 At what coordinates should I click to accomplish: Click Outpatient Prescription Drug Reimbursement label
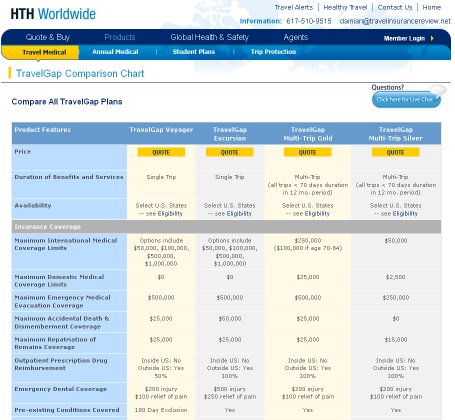tap(61, 364)
